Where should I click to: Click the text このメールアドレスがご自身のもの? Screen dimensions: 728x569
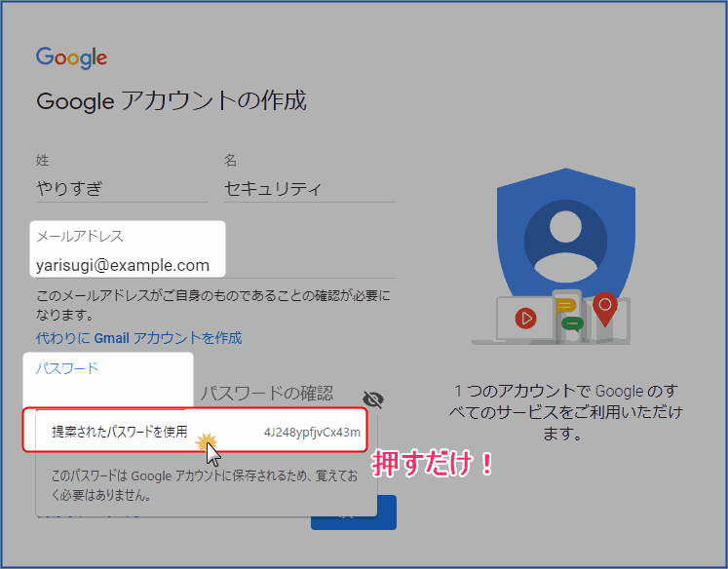point(213,304)
